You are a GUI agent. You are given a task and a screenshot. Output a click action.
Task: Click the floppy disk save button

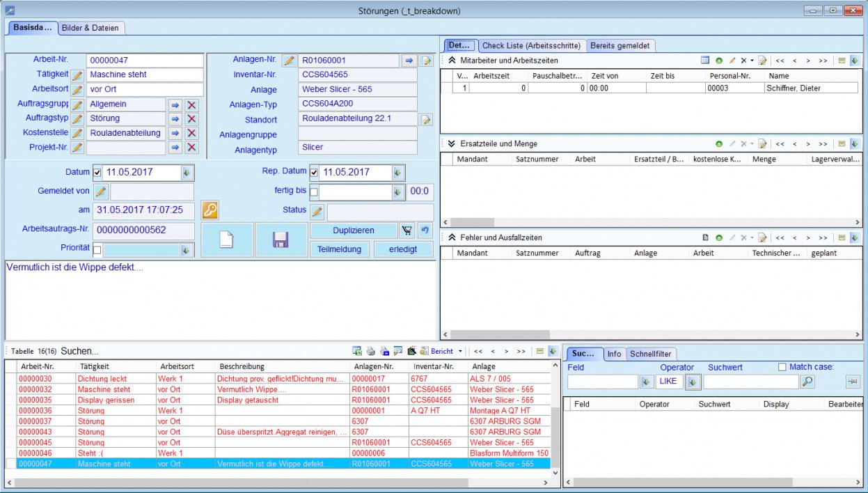point(281,240)
